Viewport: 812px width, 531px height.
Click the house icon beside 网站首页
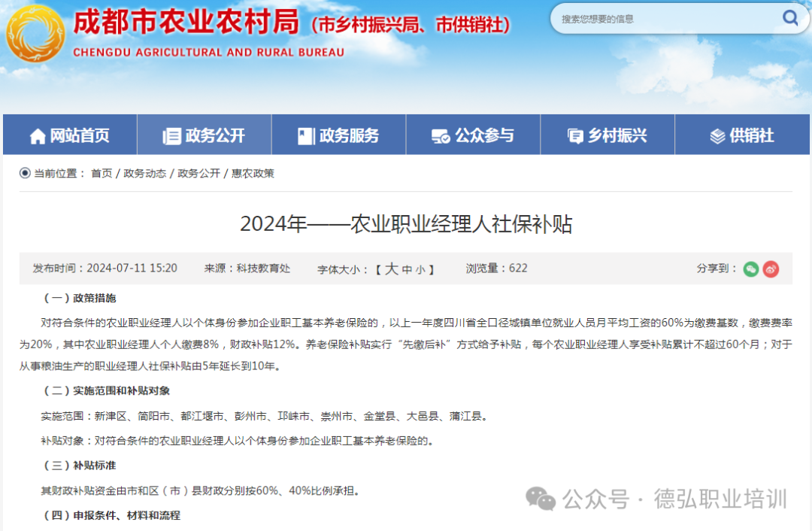38,136
